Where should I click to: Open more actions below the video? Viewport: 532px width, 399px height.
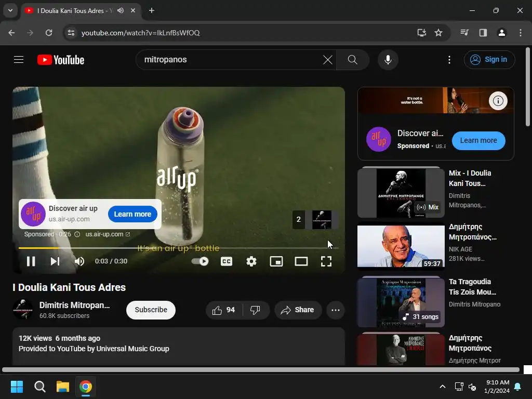[x=336, y=310]
